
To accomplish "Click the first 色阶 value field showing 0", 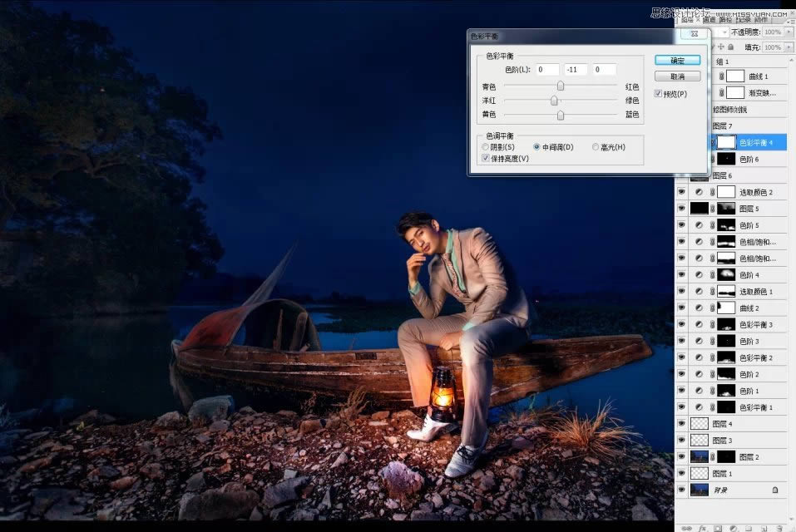I will coord(547,70).
